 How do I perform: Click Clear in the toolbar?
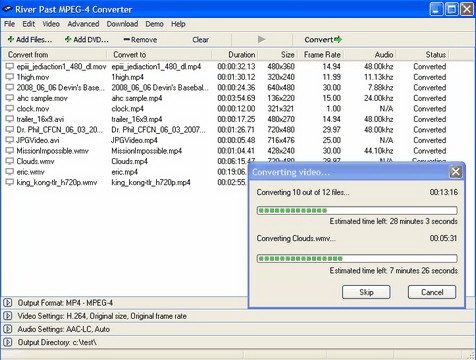click(x=200, y=40)
